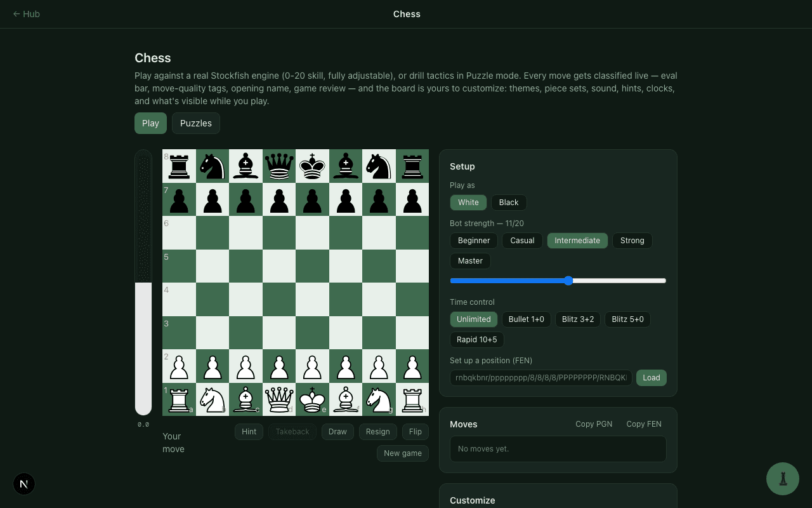
Task: Click the black queen on d8
Action: (x=279, y=166)
